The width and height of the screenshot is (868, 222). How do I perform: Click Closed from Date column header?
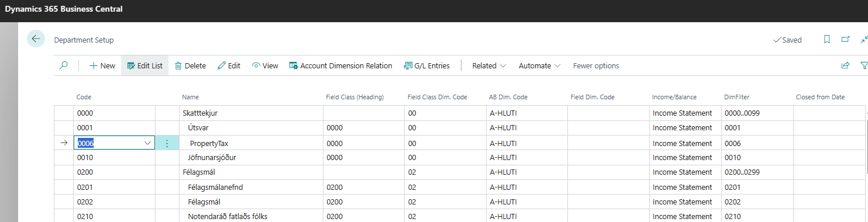tap(820, 97)
